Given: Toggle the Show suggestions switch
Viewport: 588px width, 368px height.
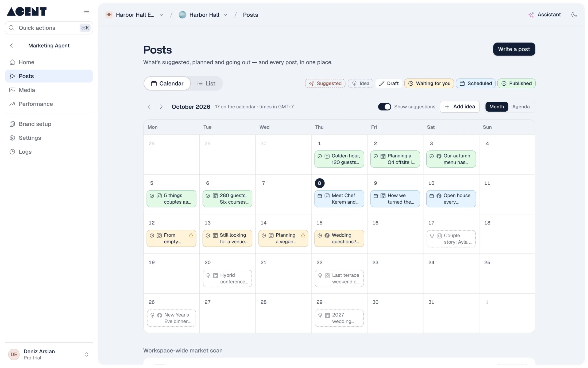Looking at the screenshot, I should (x=384, y=107).
